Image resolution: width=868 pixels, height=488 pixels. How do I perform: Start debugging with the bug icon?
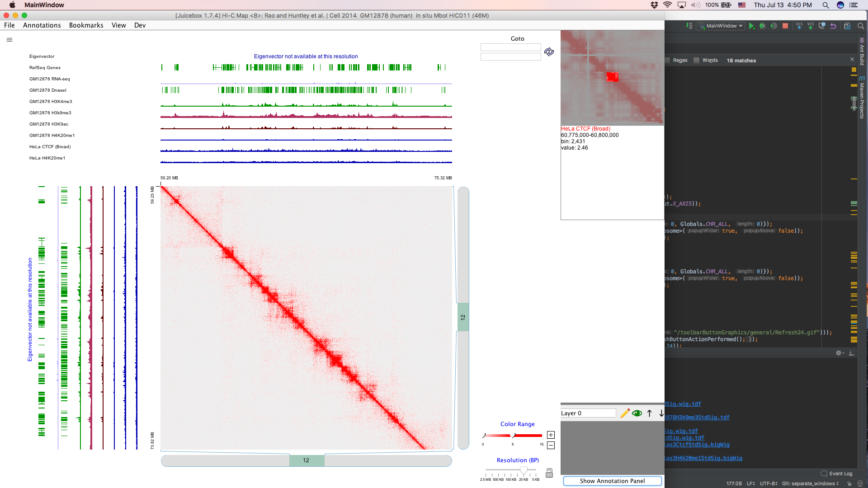(x=763, y=26)
